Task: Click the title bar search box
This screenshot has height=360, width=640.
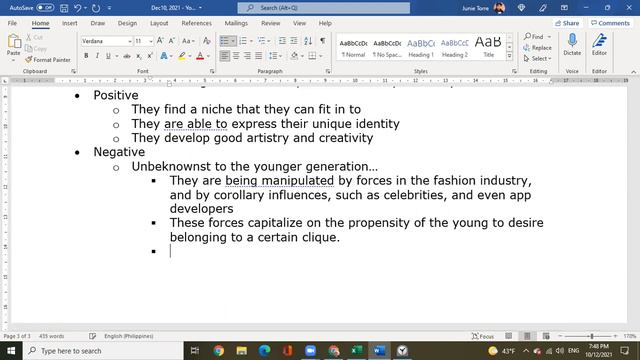Action: tap(324, 8)
